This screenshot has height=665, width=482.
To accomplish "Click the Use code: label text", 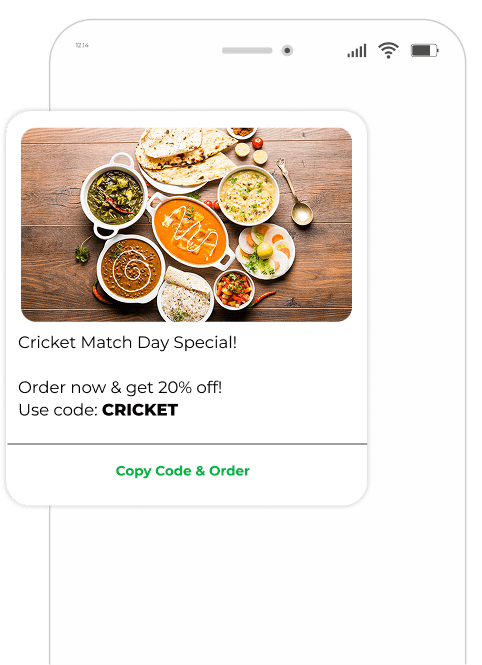I will click(58, 410).
